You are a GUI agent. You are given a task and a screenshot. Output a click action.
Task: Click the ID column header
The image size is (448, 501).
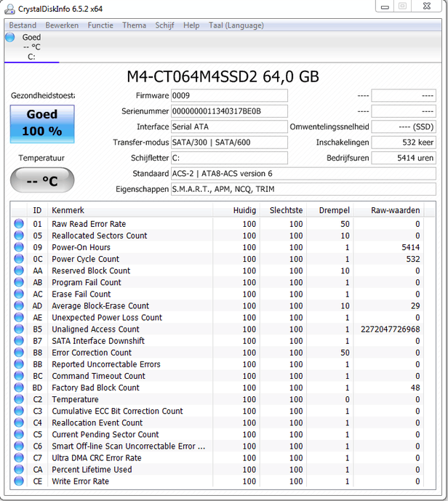click(x=37, y=210)
